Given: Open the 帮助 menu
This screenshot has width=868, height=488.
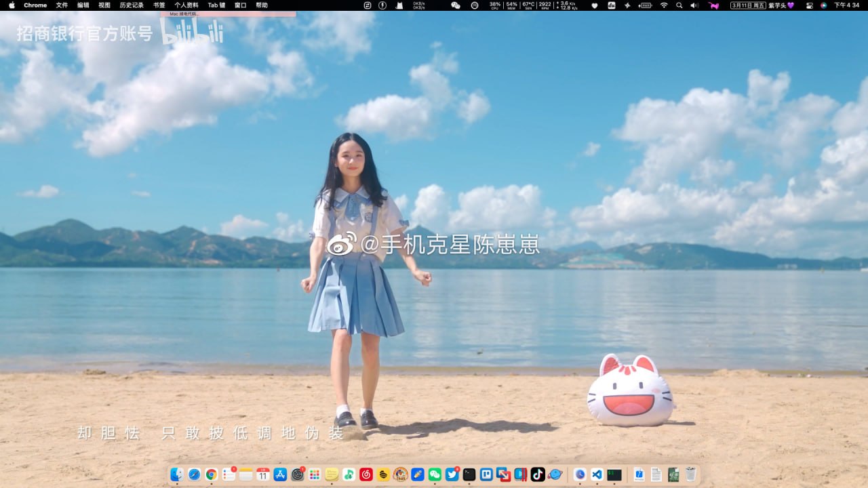Looking at the screenshot, I should [x=262, y=5].
